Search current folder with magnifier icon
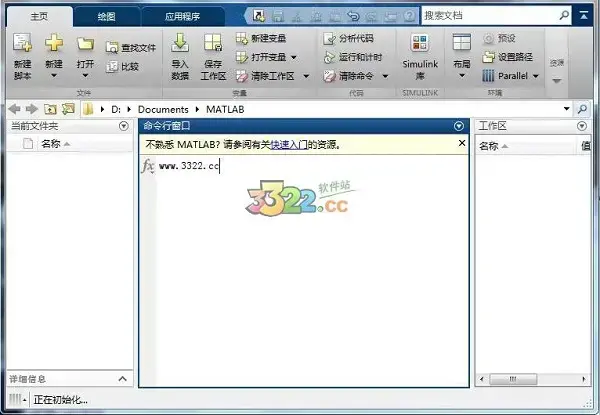The width and height of the screenshot is (600, 415). point(582,109)
